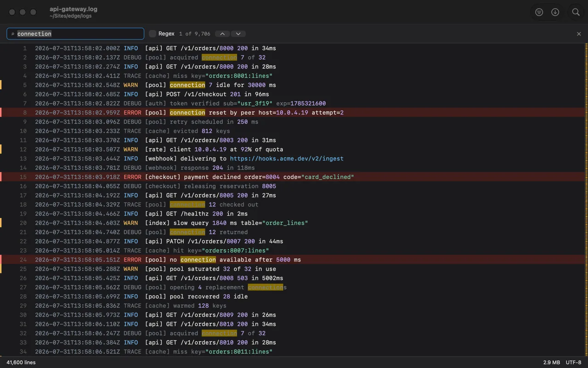
Task: Click line number 24 in the gutter
Action: pos(23,260)
